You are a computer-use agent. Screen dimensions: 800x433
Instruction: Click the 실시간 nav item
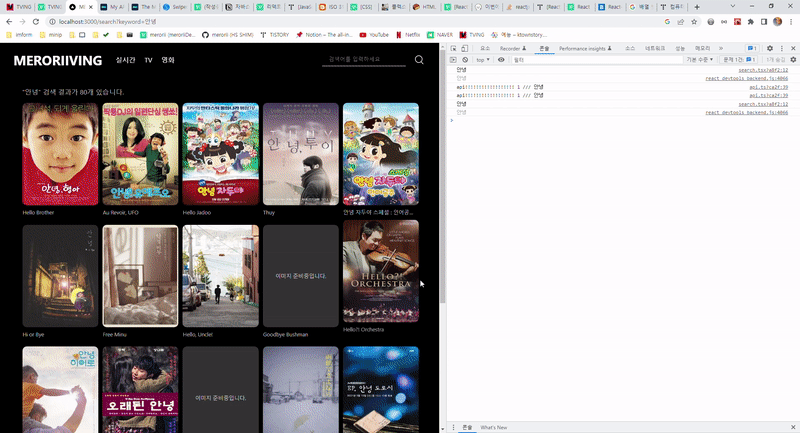tap(126, 60)
